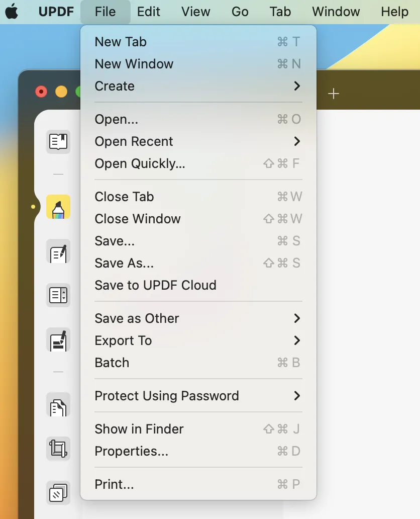This screenshot has height=519, width=420.
Task: Open the Tab menu in menu bar
Action: coord(280,12)
